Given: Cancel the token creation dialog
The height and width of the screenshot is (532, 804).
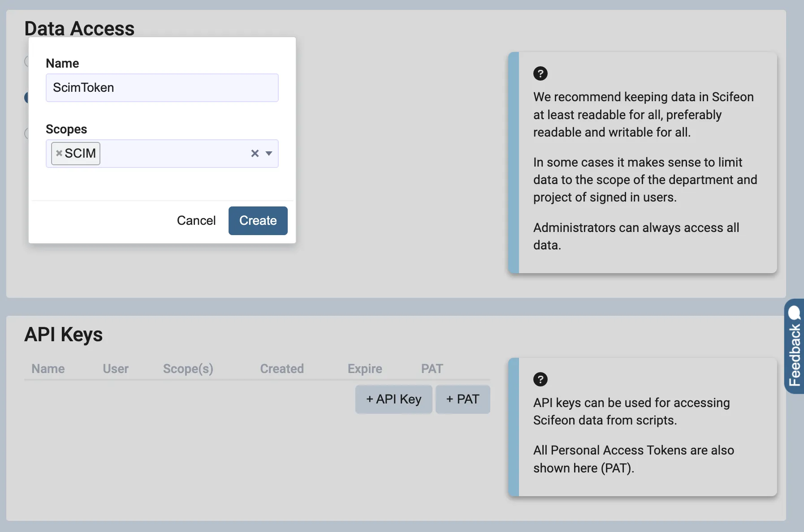Looking at the screenshot, I should click(196, 220).
